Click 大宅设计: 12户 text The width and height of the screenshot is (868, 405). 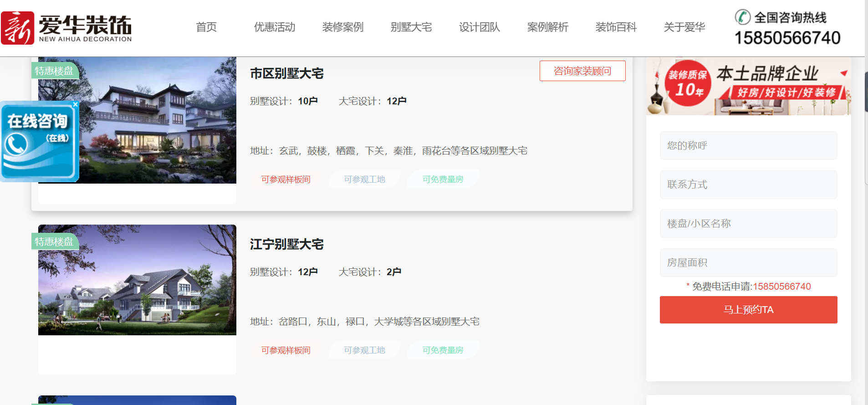click(x=373, y=101)
